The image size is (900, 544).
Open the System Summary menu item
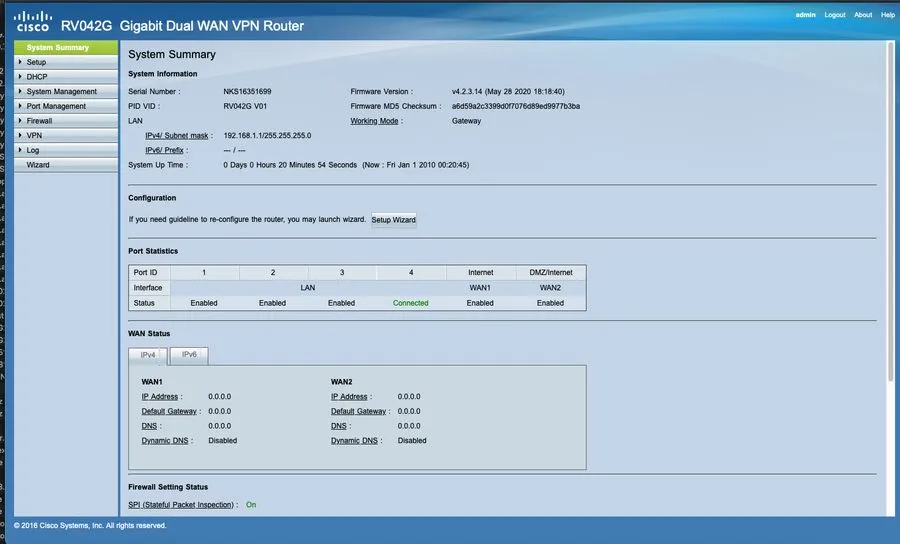click(x=66, y=47)
